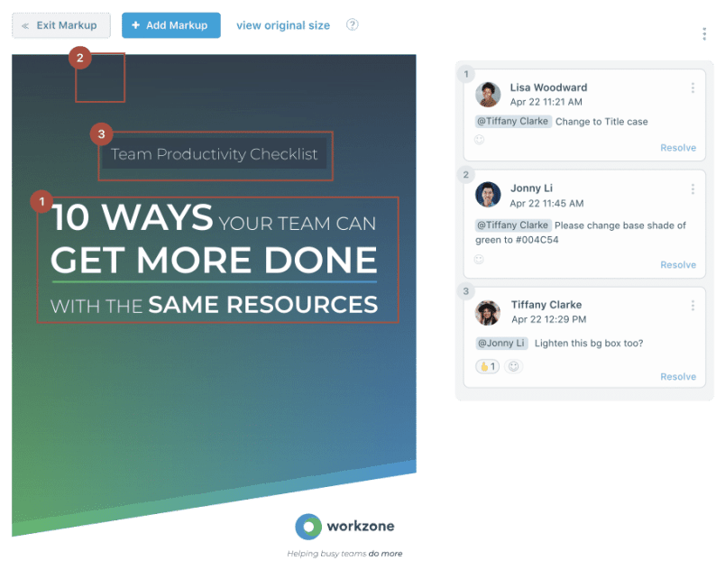Open options menu for Lisa Woodward's comment

coord(693,88)
